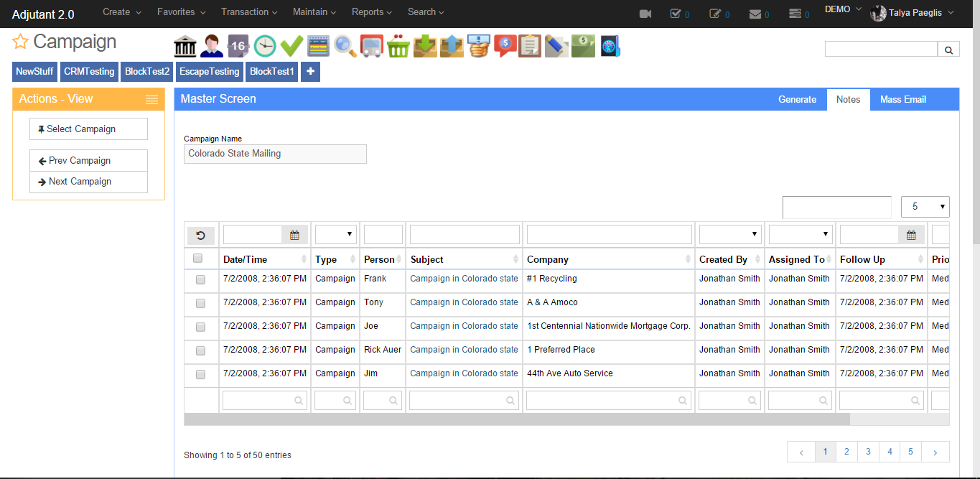
Task: Click the Next Campaign button
Action: point(88,182)
